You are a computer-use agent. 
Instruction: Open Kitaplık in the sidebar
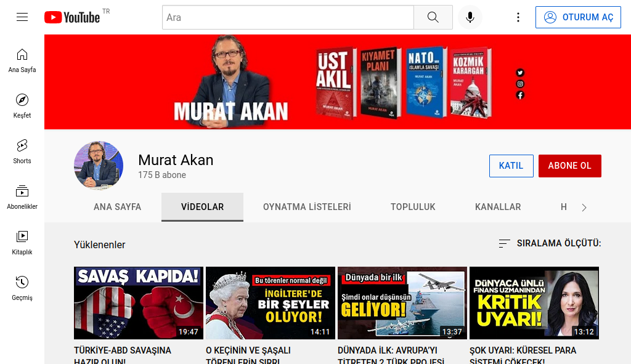(x=22, y=243)
